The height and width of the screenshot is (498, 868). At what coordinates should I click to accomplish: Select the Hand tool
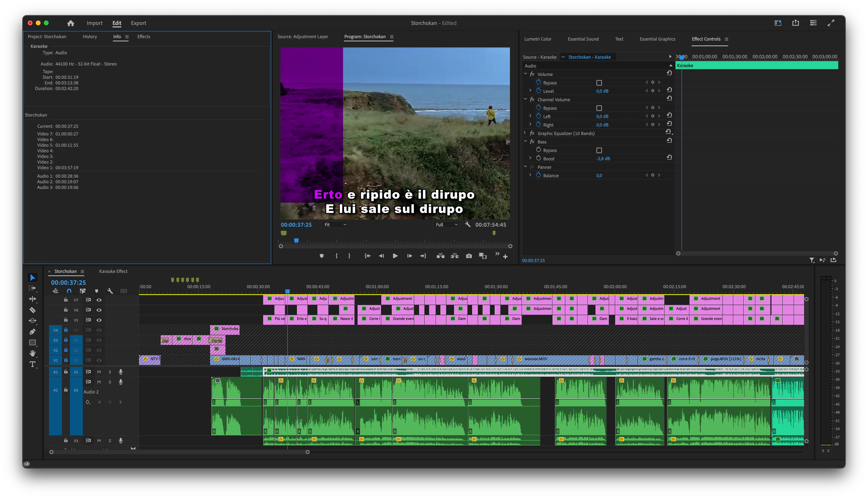coord(33,353)
